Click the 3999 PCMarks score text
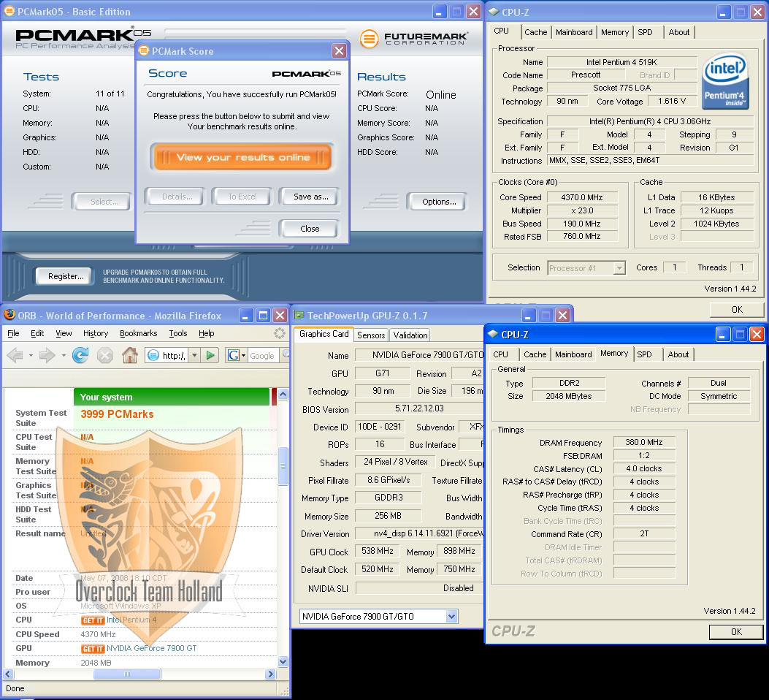This screenshot has width=769, height=700. pyautogui.click(x=117, y=414)
